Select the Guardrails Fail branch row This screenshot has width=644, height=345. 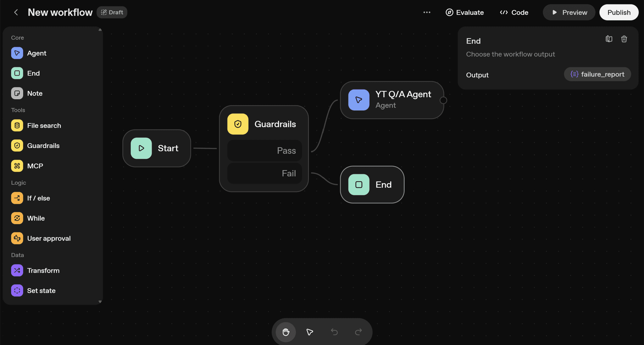point(264,173)
